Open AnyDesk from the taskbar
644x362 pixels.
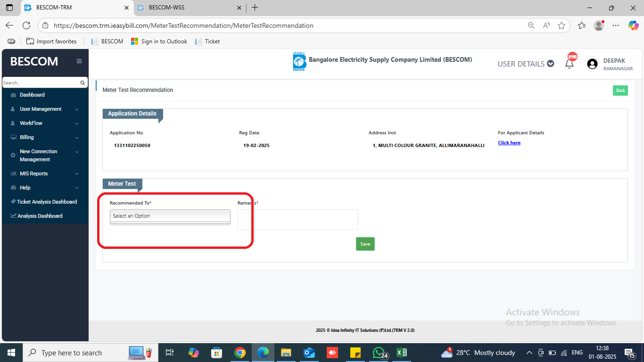point(332,353)
